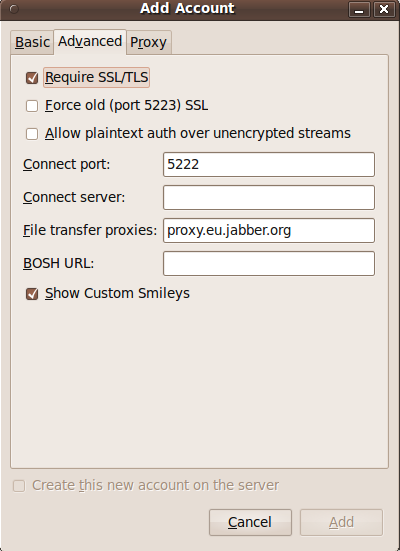Focus the Connect port field showing 5222
Viewport: 400px width, 551px height.
click(x=269, y=164)
